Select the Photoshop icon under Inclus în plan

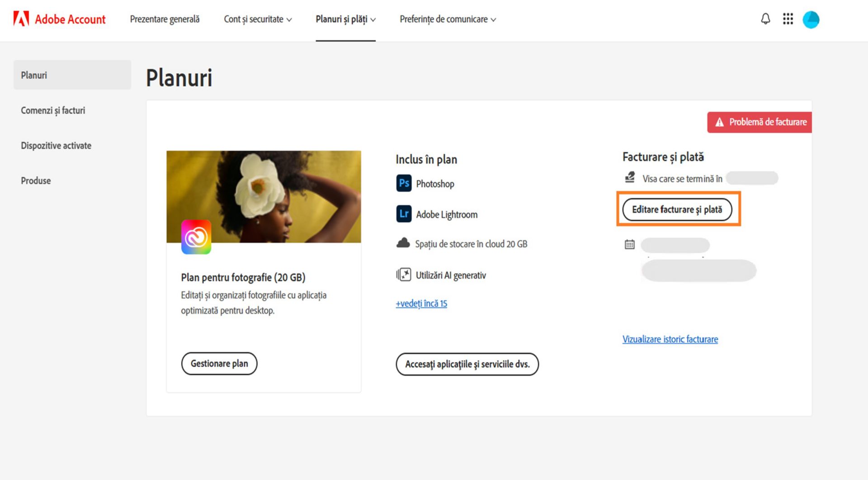pyautogui.click(x=405, y=183)
